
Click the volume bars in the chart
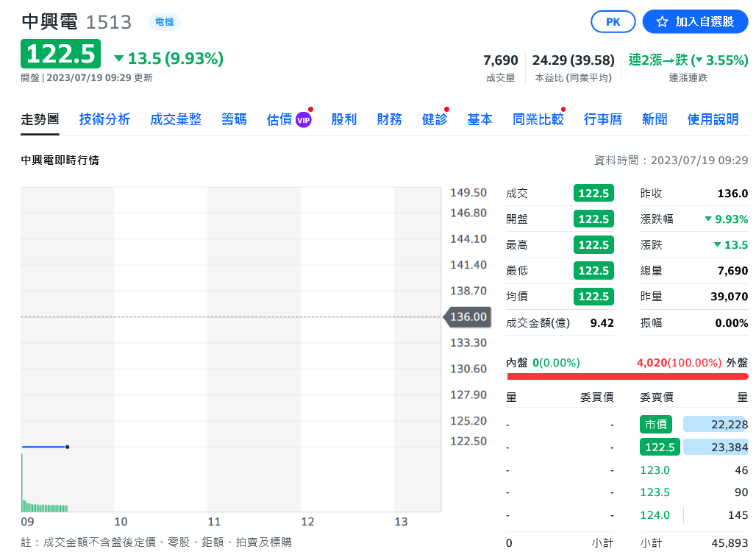tap(44, 506)
